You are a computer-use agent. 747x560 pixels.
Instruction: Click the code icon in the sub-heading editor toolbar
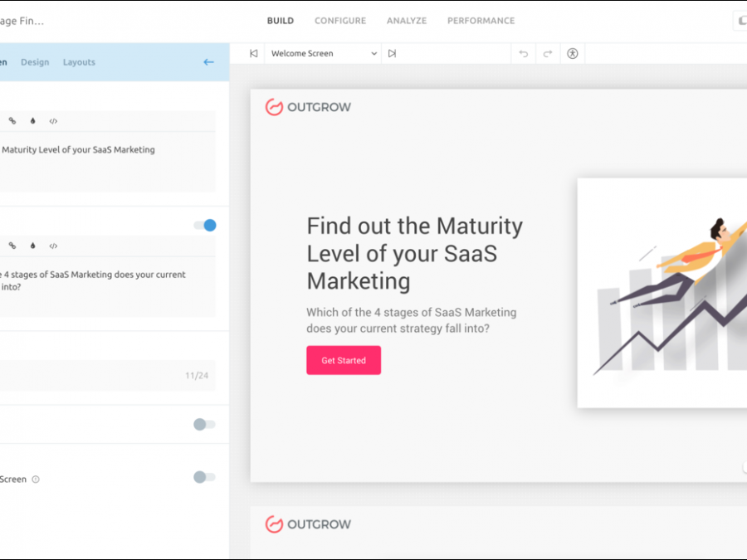tap(53, 246)
